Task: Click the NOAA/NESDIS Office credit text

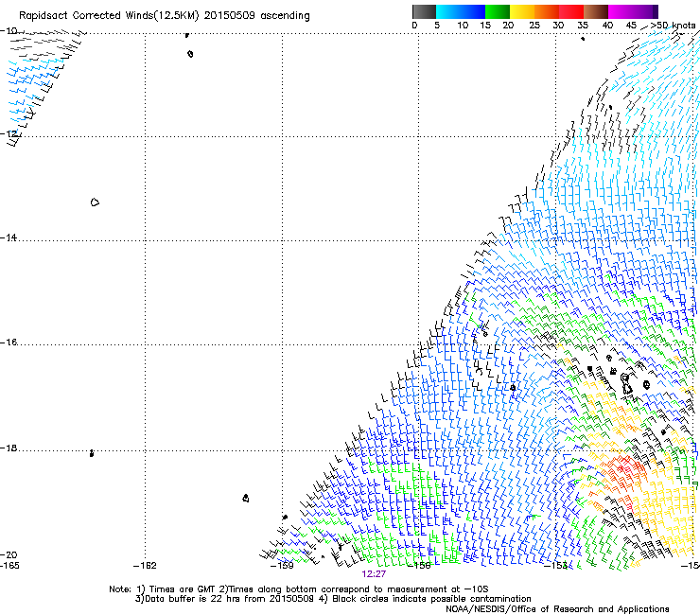Action: 557,609
